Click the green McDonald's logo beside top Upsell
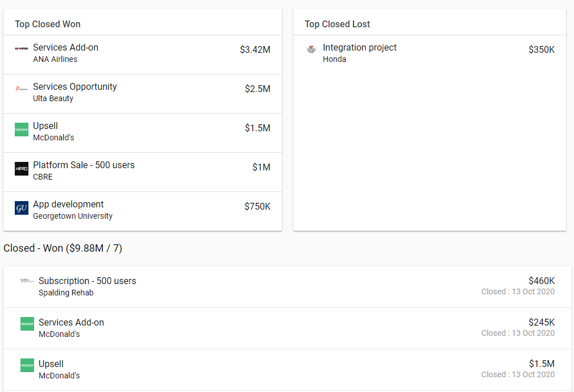Viewport: 574px width, 392px height. click(x=22, y=130)
